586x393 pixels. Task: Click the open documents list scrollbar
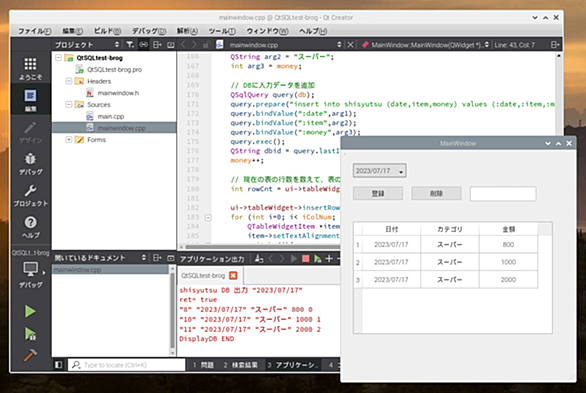tap(172, 310)
